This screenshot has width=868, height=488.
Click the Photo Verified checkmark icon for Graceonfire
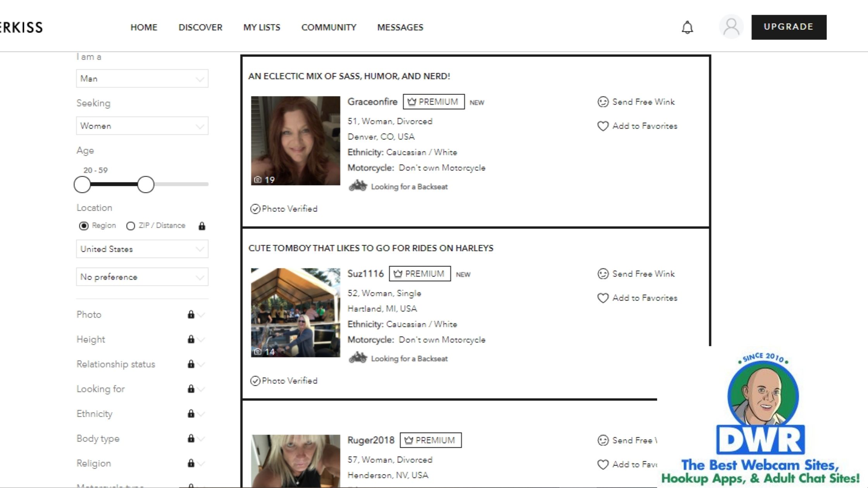[255, 208]
